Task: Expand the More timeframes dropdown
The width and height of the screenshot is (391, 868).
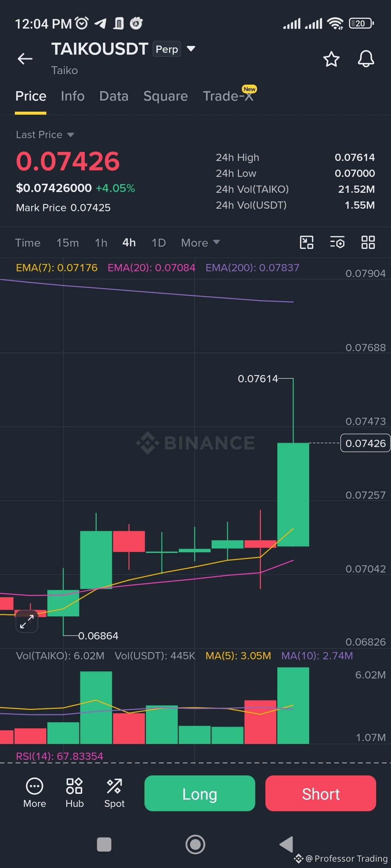Action: pos(201,242)
